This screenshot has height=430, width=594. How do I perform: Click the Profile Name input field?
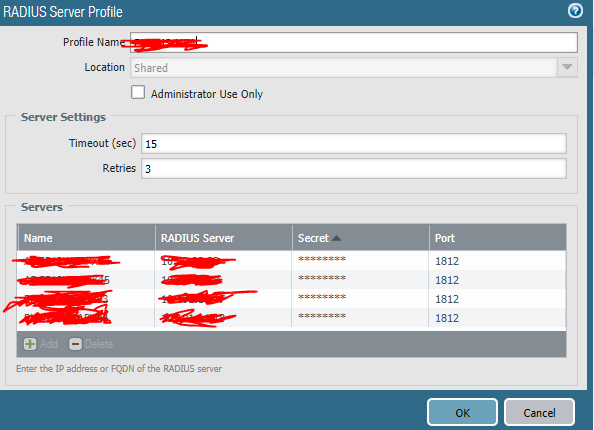click(x=354, y=42)
